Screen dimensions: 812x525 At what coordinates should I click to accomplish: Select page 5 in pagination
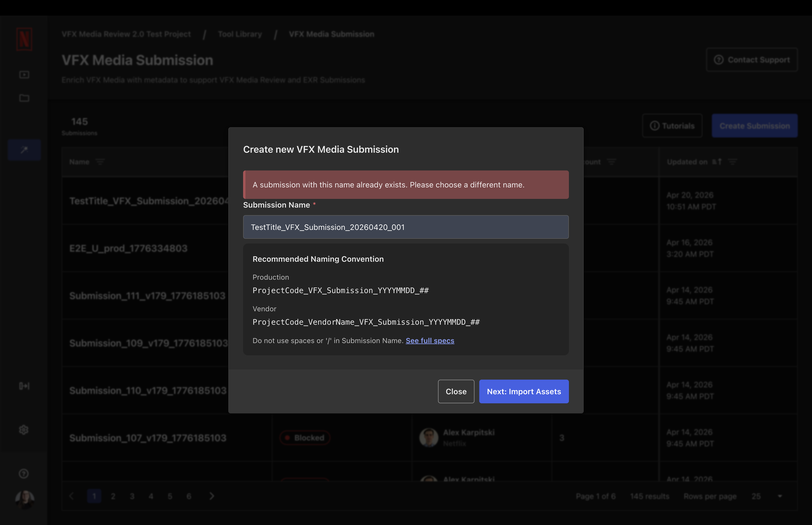(x=170, y=496)
